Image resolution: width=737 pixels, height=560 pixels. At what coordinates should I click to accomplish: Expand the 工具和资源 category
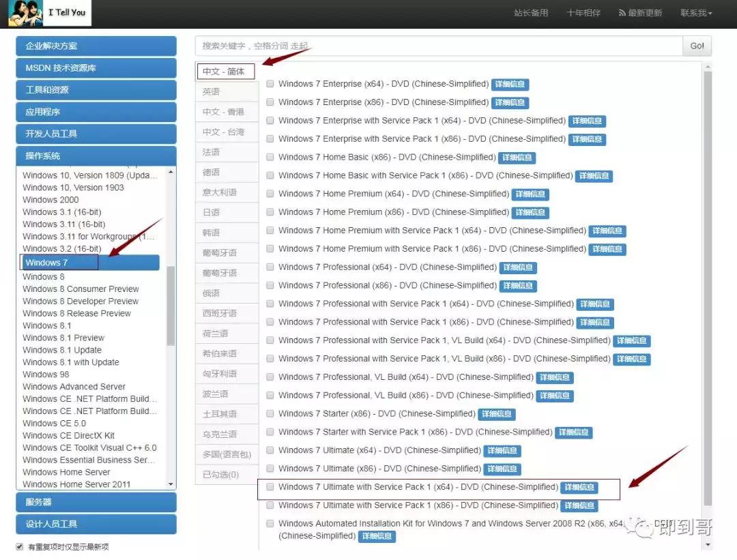(x=96, y=90)
